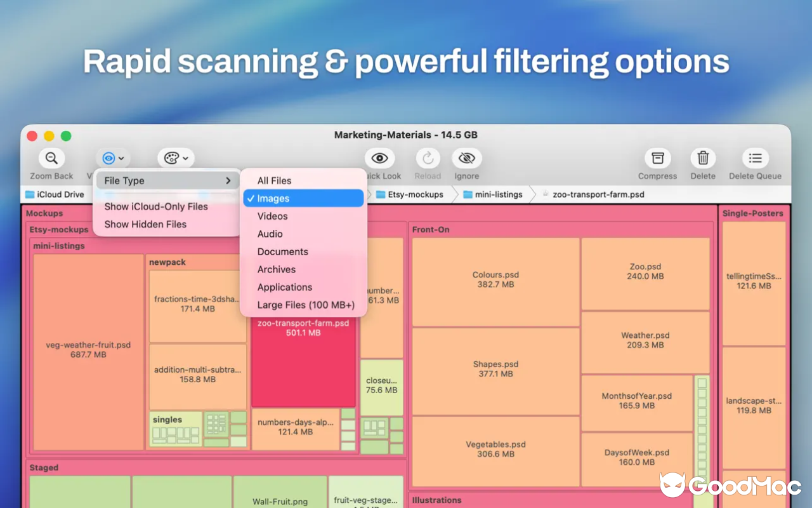Click iCloud Drive folder in path bar
Screen dimensions: 812x508
pyautogui.click(x=55, y=194)
